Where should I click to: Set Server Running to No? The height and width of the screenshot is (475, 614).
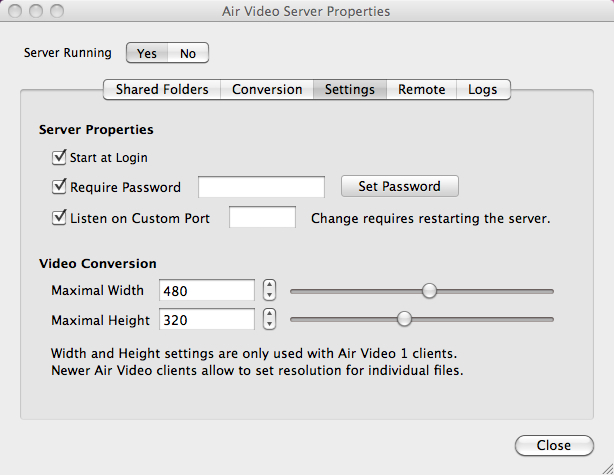[x=188, y=53]
